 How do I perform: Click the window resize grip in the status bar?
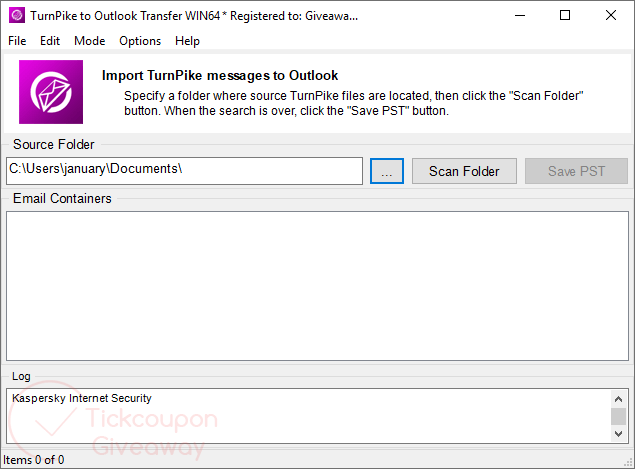pos(629,462)
